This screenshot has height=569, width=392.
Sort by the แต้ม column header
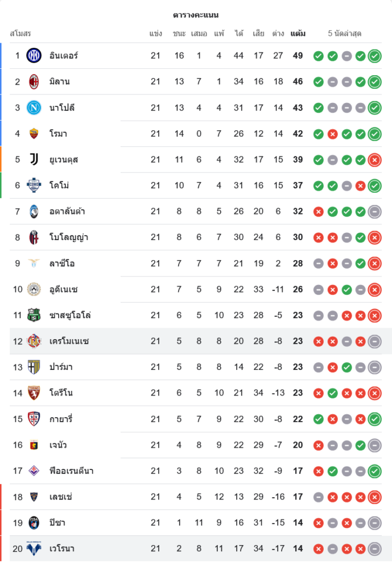pos(298,34)
